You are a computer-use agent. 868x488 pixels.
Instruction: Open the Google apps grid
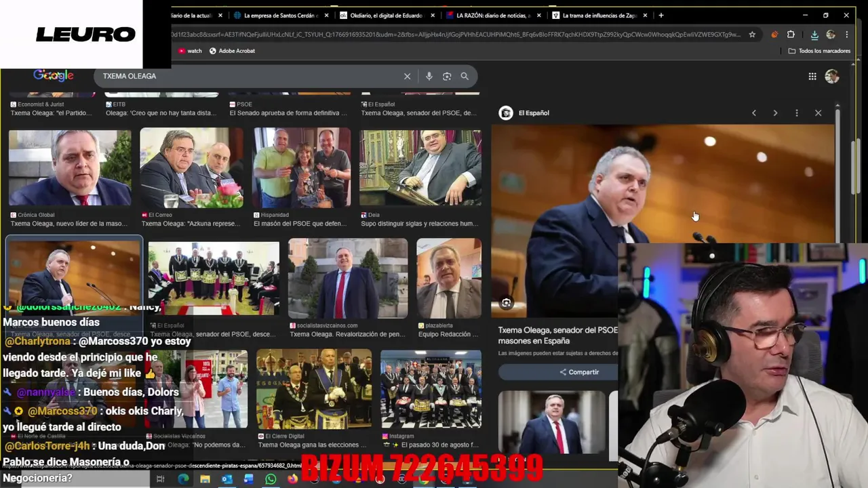coord(812,77)
